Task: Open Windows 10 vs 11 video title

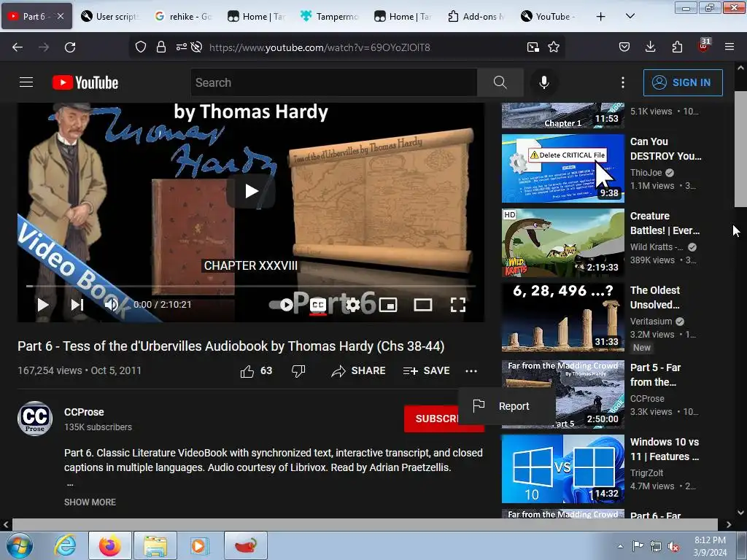Action: coord(664,449)
